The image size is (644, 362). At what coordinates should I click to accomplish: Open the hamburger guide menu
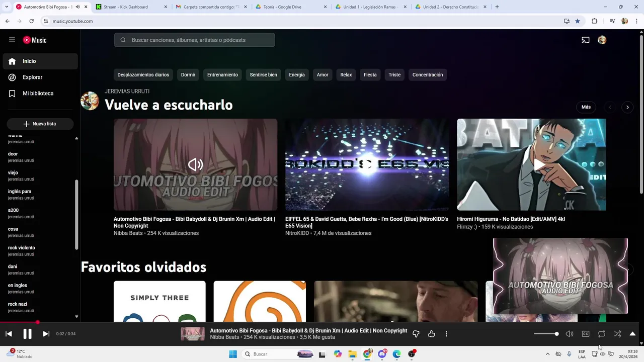[12, 40]
